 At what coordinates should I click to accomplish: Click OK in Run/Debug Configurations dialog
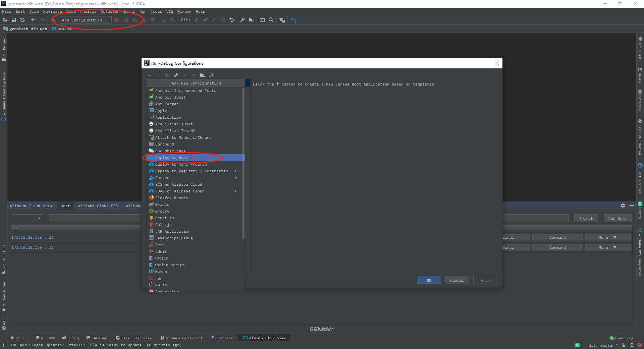(429, 280)
